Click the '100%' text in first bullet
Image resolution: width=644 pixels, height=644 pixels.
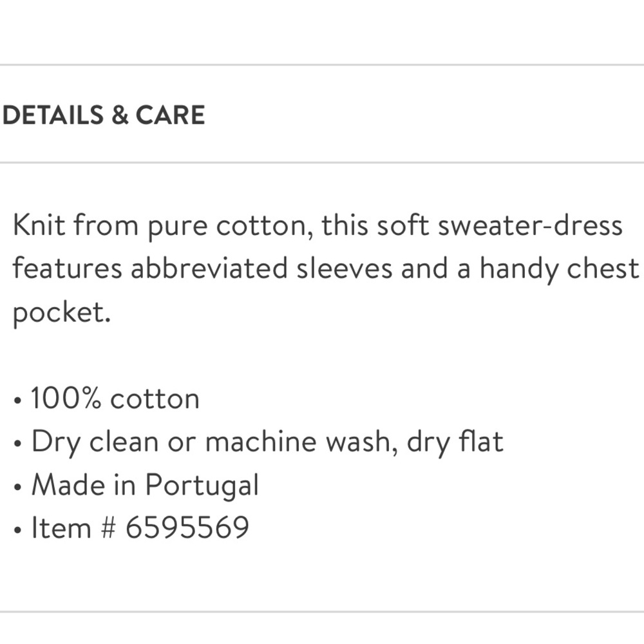[66, 399]
